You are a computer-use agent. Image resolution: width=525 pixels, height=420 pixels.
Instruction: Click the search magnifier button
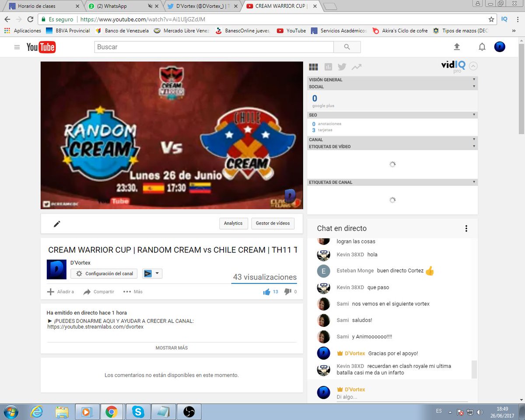click(347, 47)
